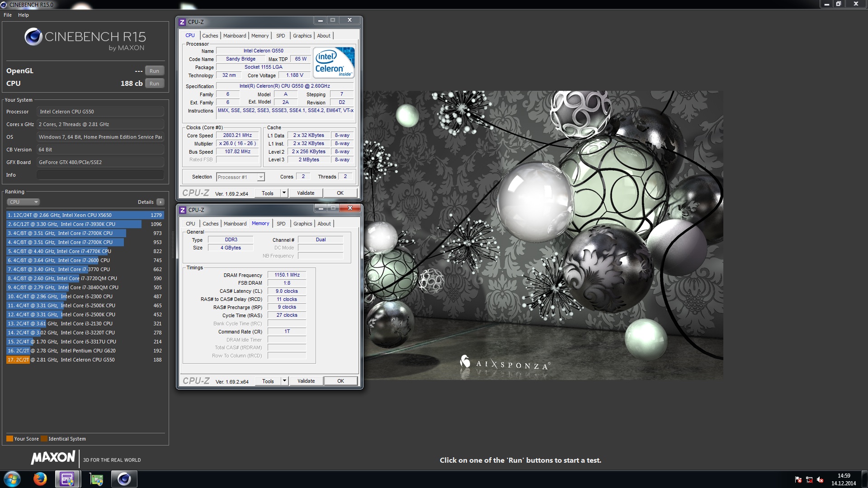The width and height of the screenshot is (868, 488).
Task: Launch Firefox from the taskbar
Action: [40, 479]
